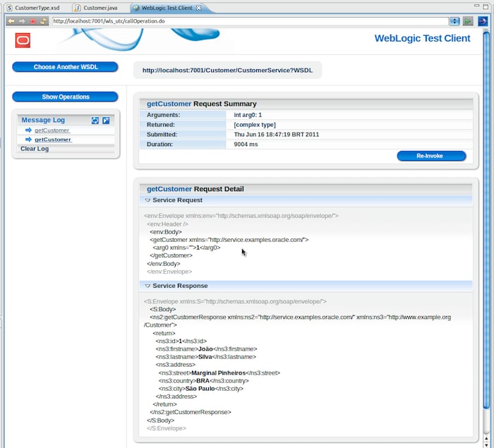Click the CustomerType.xsd tab file icon

click(9, 8)
